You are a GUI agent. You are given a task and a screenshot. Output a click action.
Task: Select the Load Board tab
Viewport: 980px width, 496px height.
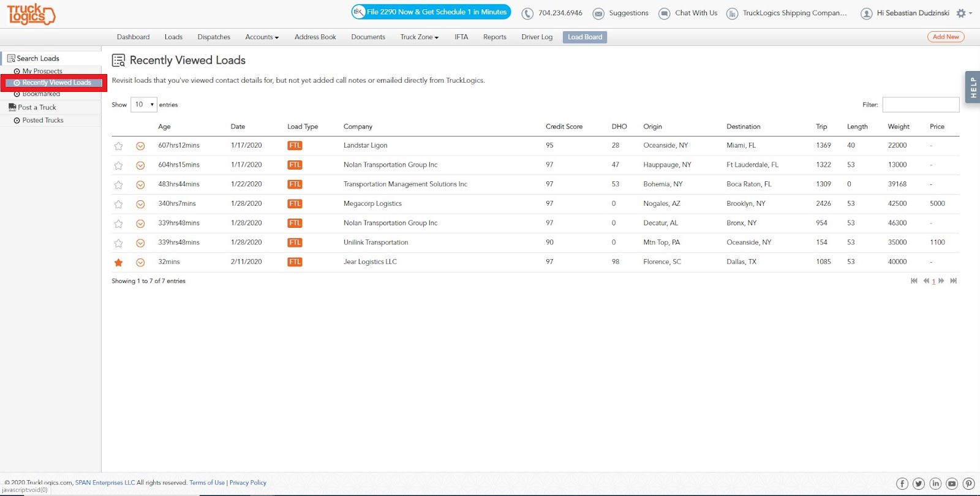pyautogui.click(x=585, y=37)
